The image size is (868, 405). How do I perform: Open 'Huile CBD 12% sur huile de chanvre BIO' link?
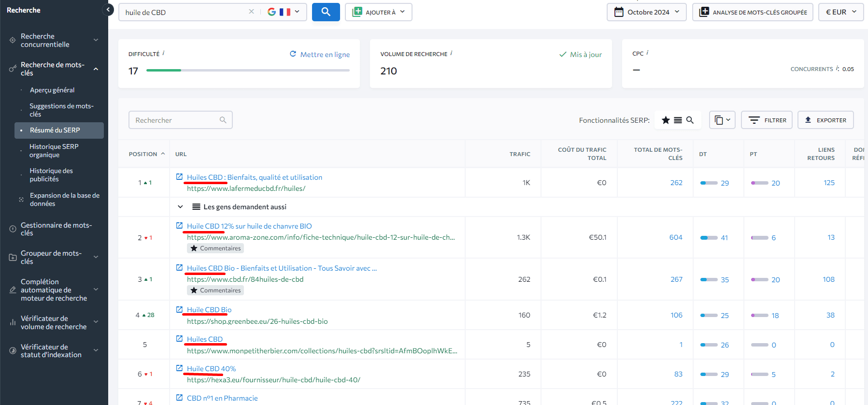tap(249, 226)
